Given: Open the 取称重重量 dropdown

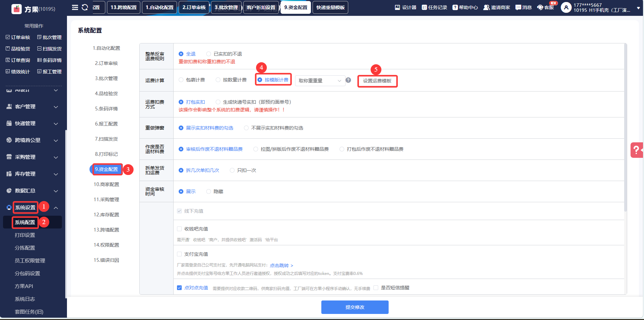Looking at the screenshot, I should [x=320, y=81].
